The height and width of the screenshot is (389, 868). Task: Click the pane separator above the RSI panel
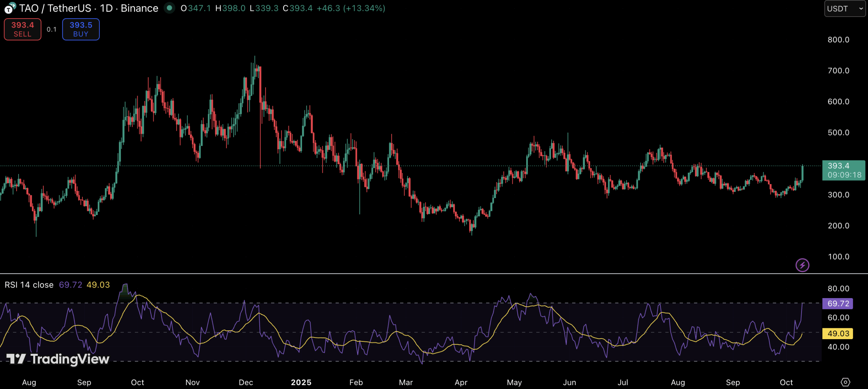click(407, 273)
